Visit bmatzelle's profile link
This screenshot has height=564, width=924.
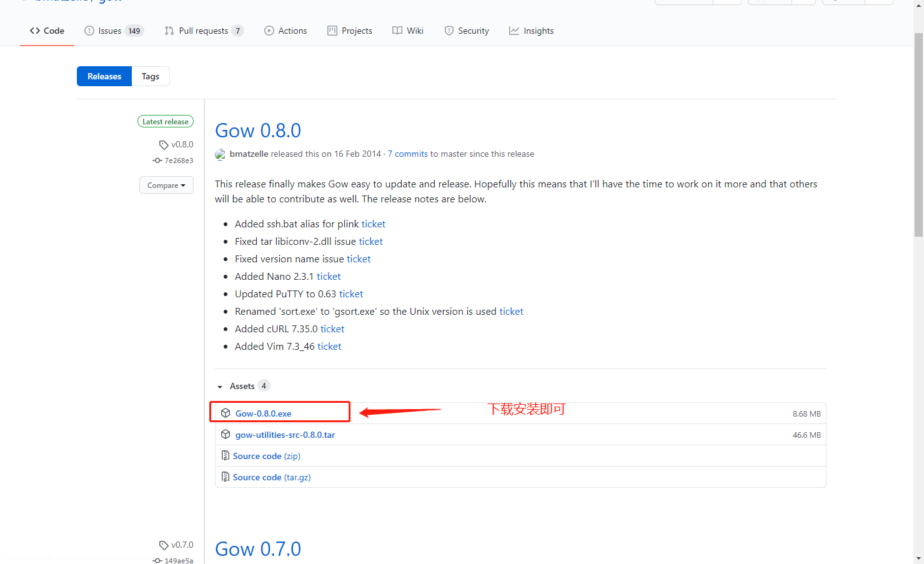(x=249, y=154)
